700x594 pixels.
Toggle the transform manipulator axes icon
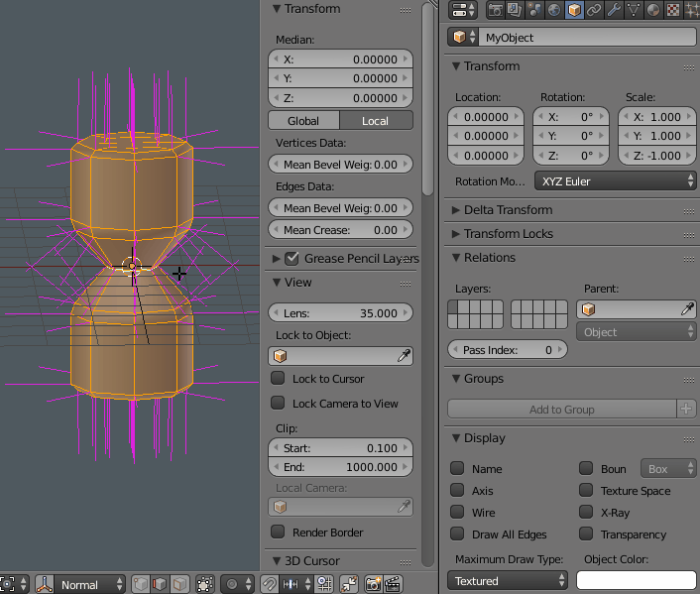[x=45, y=584]
